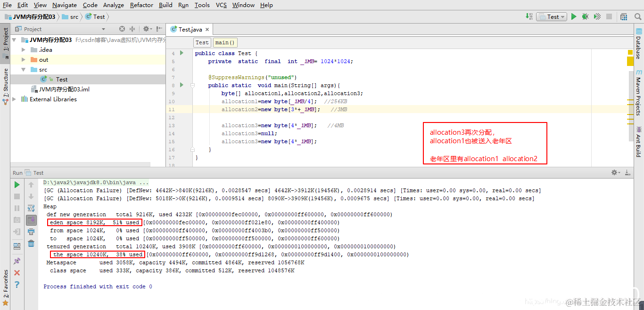Viewport: 644px width, 310px height.
Task: Expand the .idea folder
Action: (x=24, y=50)
